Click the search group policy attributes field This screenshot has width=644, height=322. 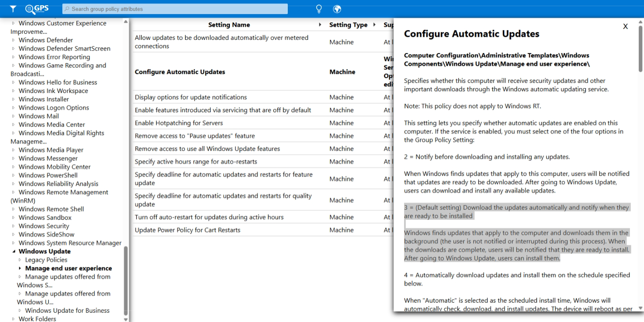click(x=175, y=9)
